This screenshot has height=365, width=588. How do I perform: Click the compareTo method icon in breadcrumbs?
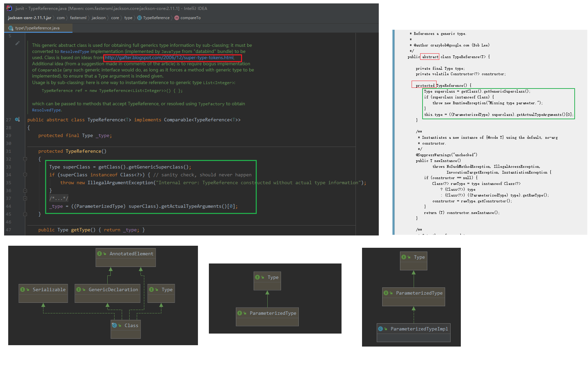click(177, 18)
